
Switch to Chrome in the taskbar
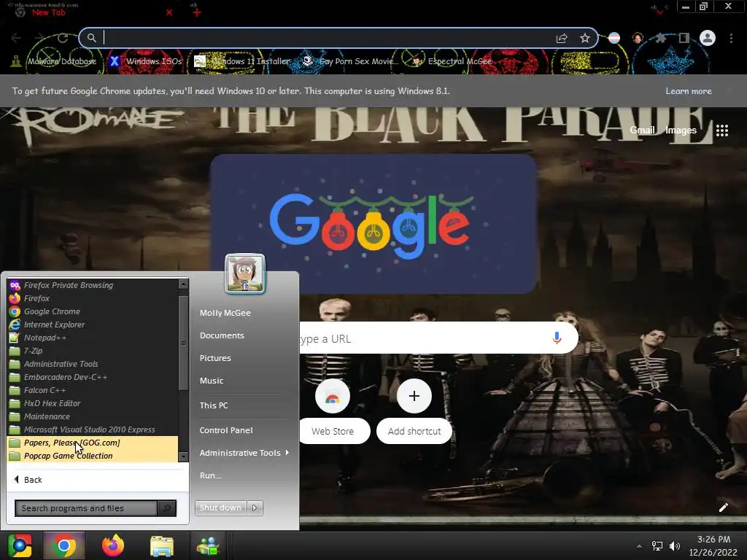click(x=64, y=545)
